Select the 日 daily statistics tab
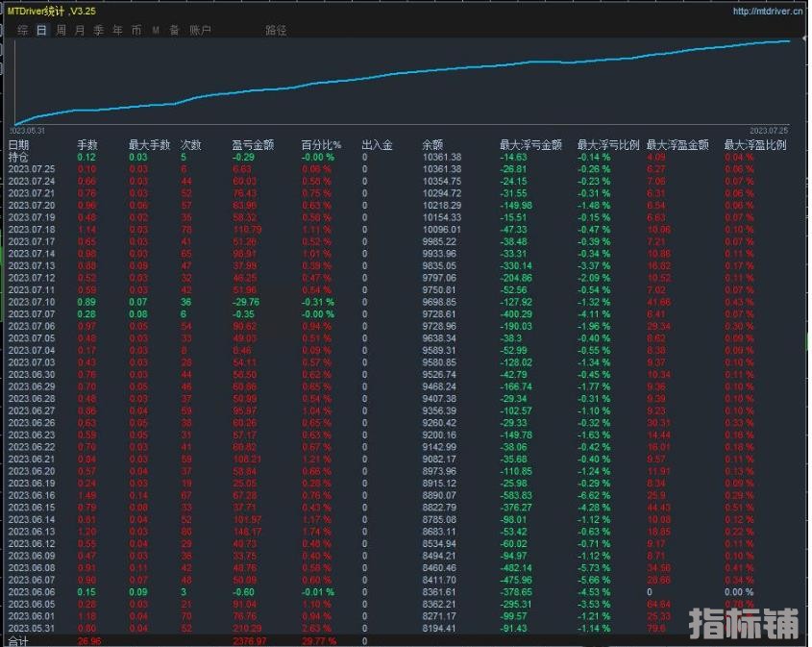The width and height of the screenshot is (812, 647). 41,30
